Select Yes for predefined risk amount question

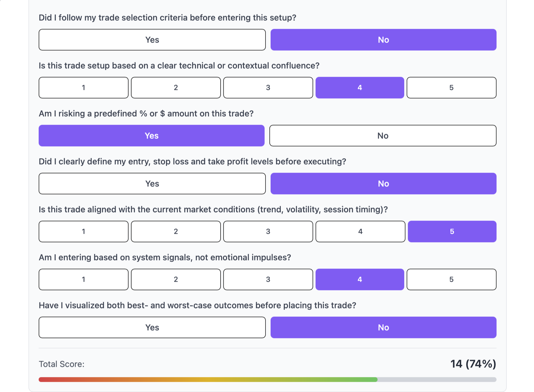pos(152,135)
